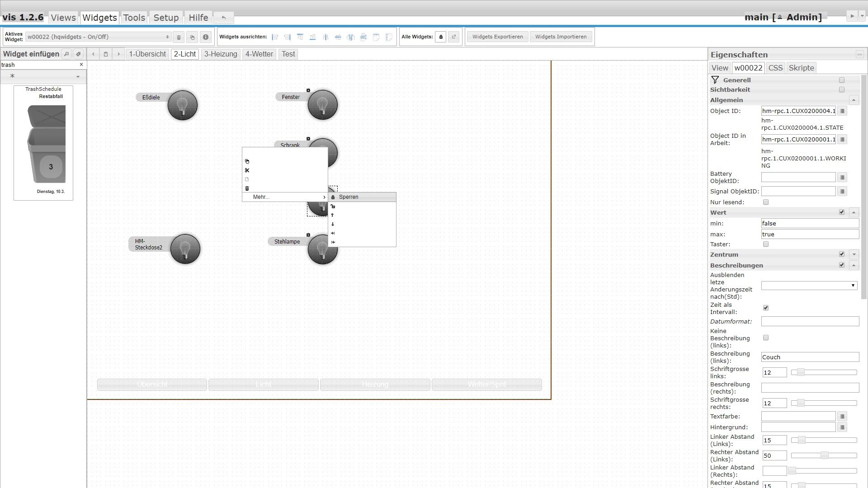Open the Views menu
The height and width of the screenshot is (488, 868).
[x=63, y=18]
